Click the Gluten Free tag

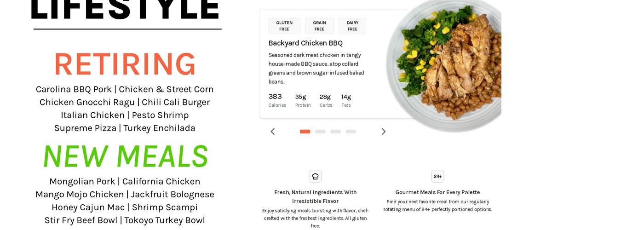284,26
